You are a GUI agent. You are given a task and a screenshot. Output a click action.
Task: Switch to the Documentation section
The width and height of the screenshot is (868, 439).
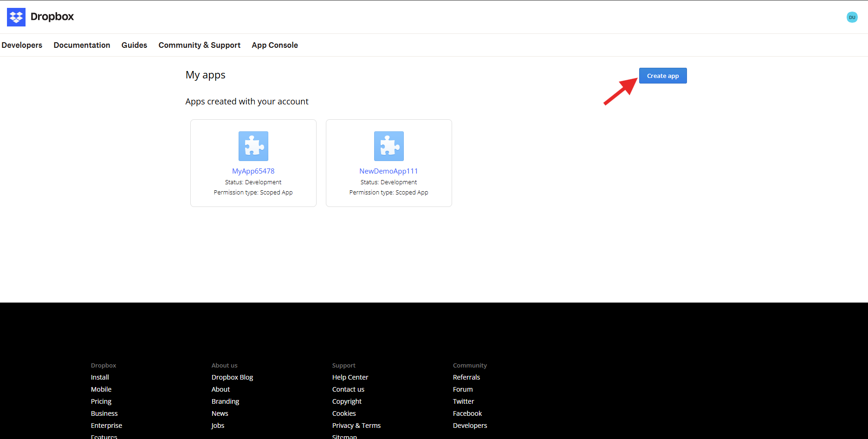click(82, 45)
